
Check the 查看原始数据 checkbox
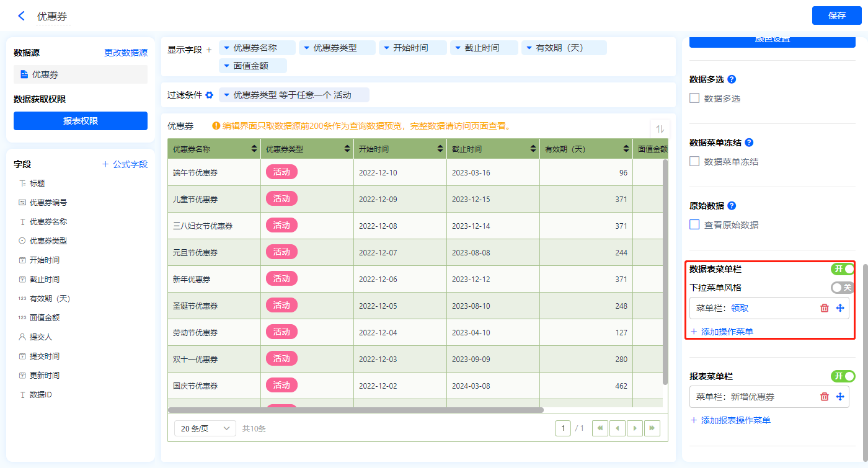tap(694, 224)
